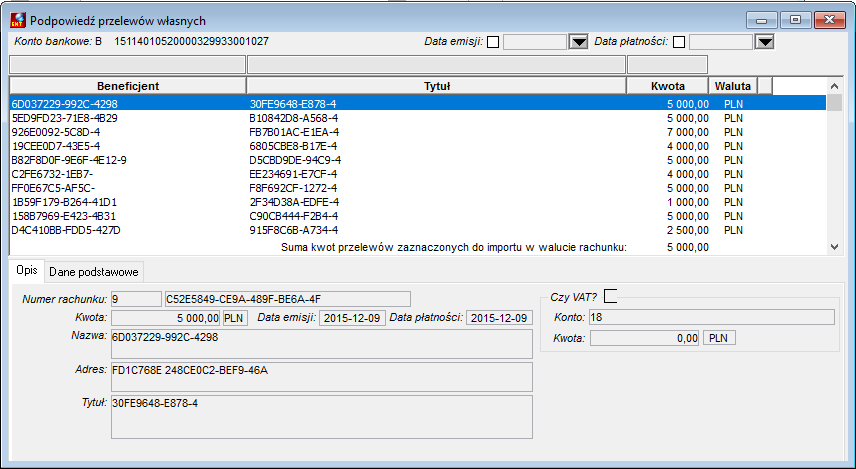Viewport: 856px width, 469px height.
Task: Click the Data płatności field 2015-12-09 in Opis
Action: 499,318
